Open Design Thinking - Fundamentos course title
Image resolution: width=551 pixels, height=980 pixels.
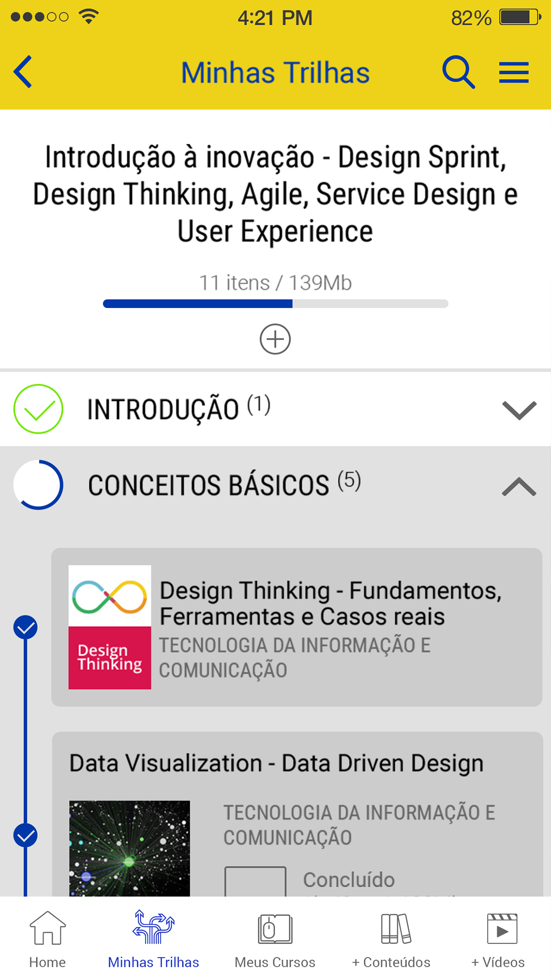coord(330,603)
